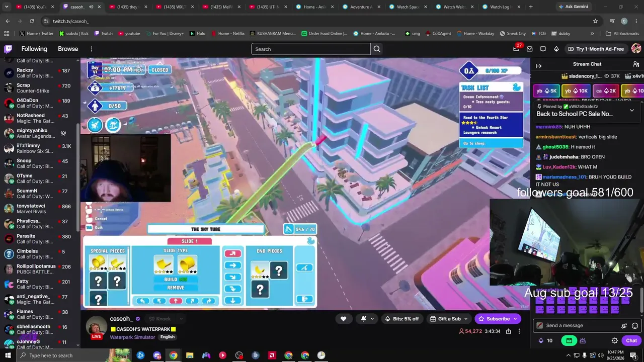
Task: Open Snoop's channel in the sidebar
Action: [x=40, y=163]
